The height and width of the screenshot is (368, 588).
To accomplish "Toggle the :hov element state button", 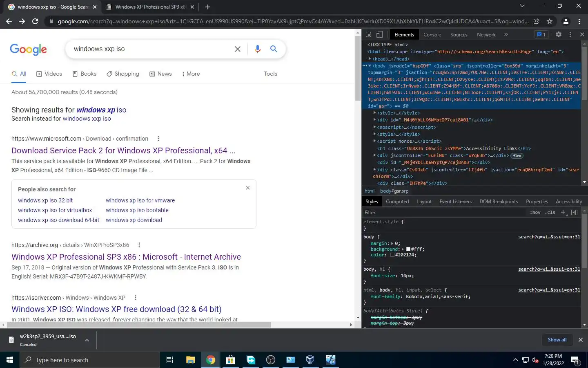I will (535, 213).
